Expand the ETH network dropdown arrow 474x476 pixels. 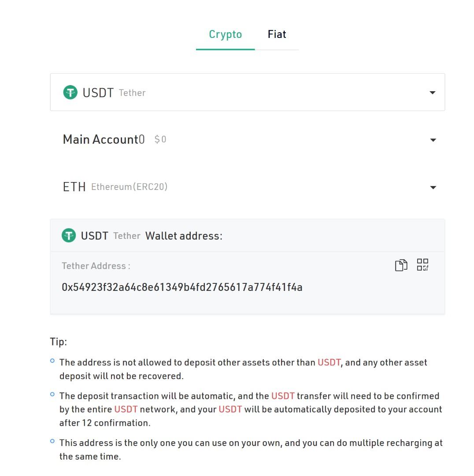433,187
